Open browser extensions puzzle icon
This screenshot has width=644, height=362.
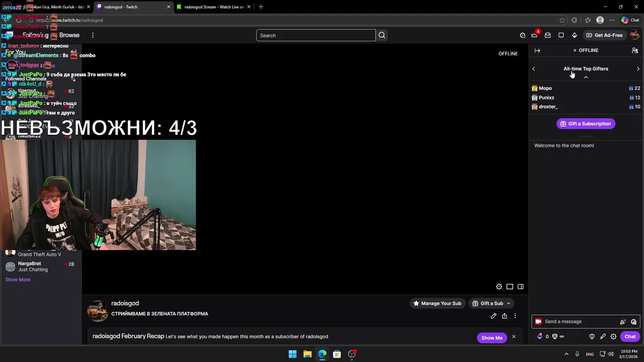click(575, 20)
